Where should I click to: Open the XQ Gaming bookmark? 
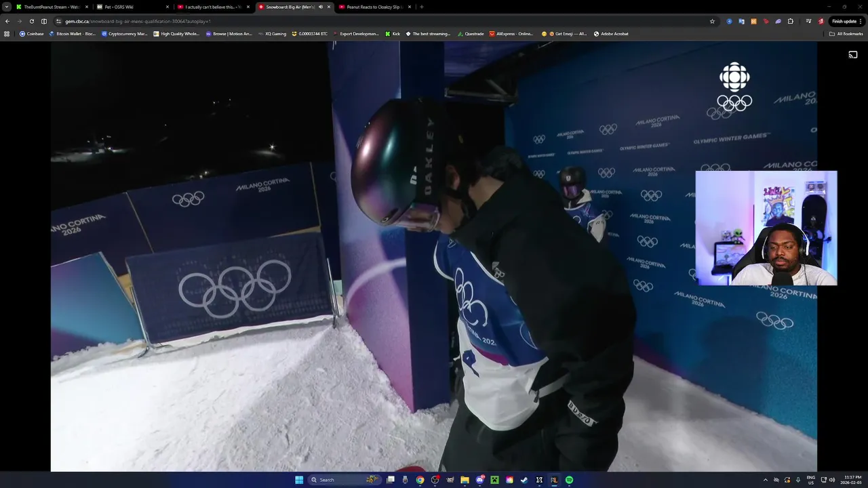(272, 33)
